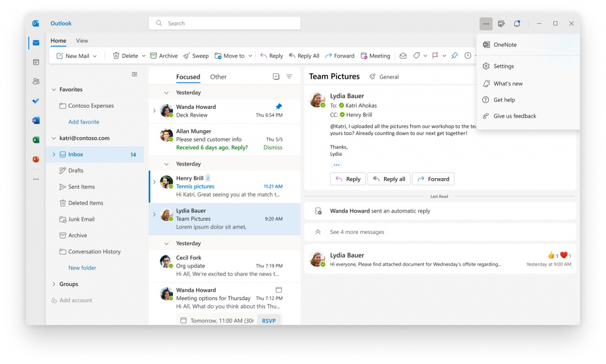
Task: Click the Search input field
Action: 224,23
